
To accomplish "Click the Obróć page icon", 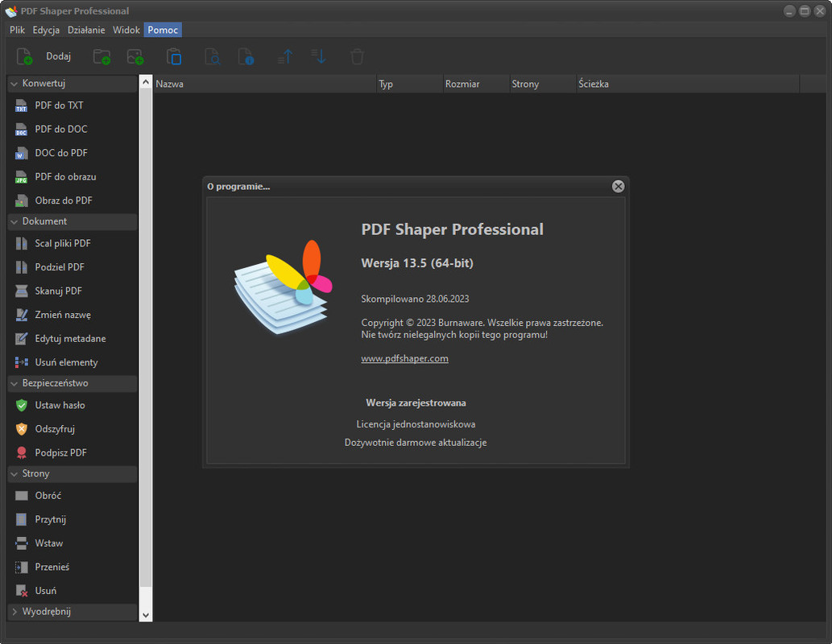I will click(21, 495).
